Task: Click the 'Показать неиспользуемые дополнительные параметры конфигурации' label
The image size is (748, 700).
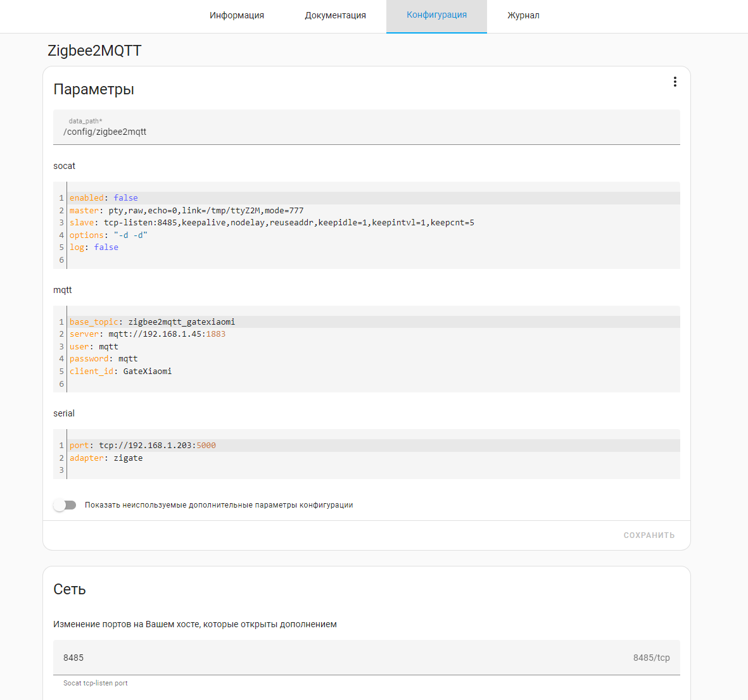Action: click(219, 505)
